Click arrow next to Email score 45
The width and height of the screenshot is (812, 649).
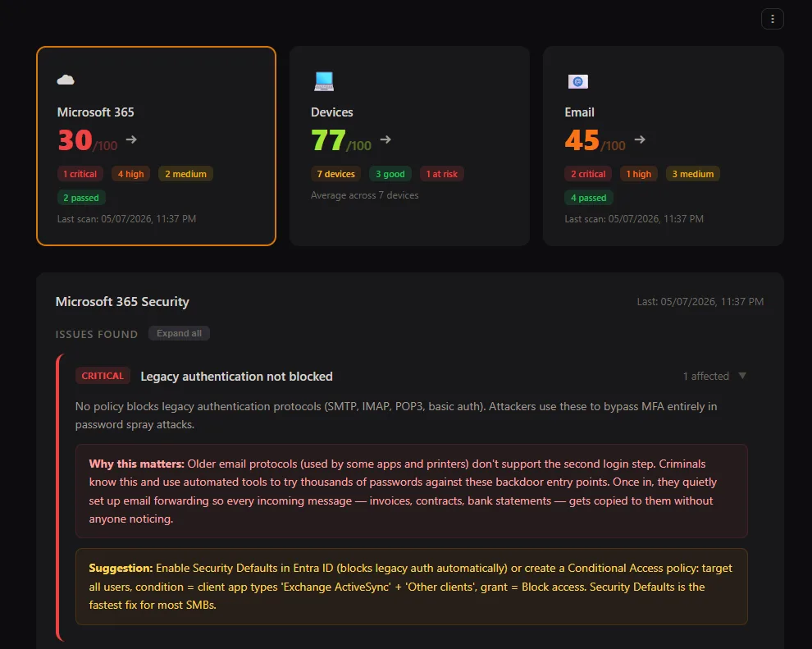pos(640,139)
